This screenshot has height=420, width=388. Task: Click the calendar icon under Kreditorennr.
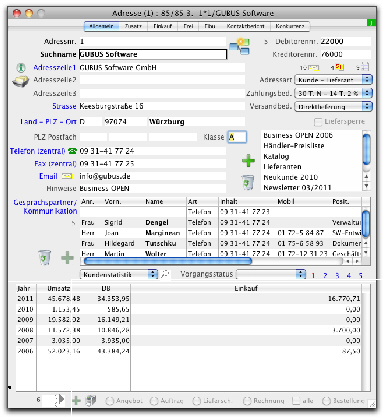pyautogui.click(x=365, y=67)
